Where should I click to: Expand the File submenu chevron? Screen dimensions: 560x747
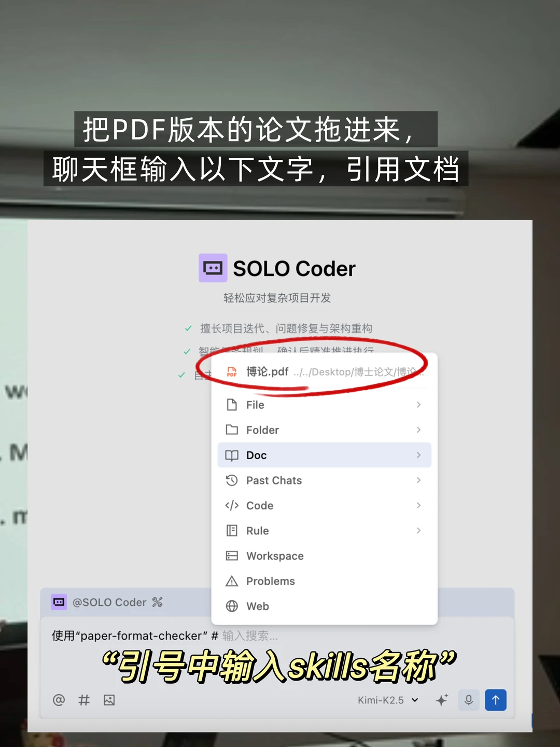pyautogui.click(x=418, y=405)
